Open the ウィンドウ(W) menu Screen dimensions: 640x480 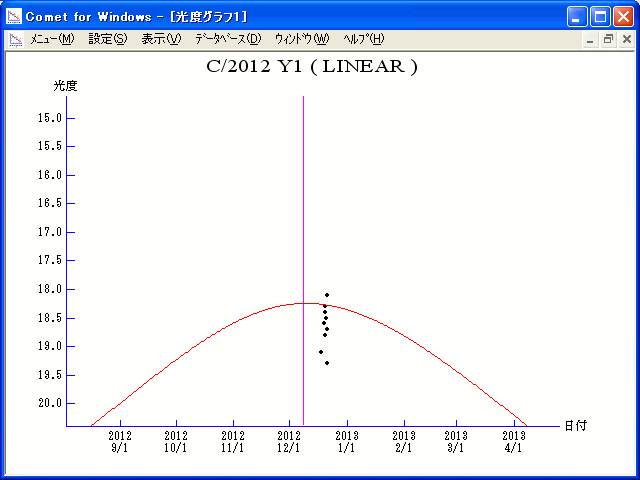302,39
